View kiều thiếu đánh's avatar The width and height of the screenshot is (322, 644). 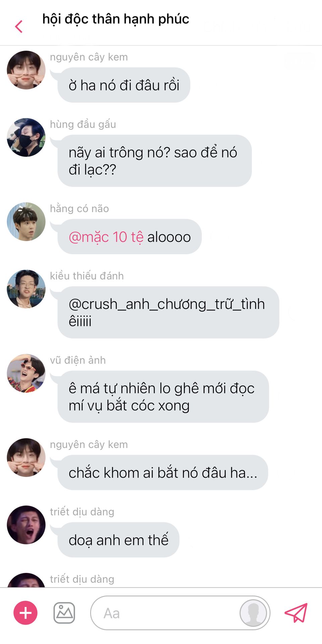coord(26,289)
